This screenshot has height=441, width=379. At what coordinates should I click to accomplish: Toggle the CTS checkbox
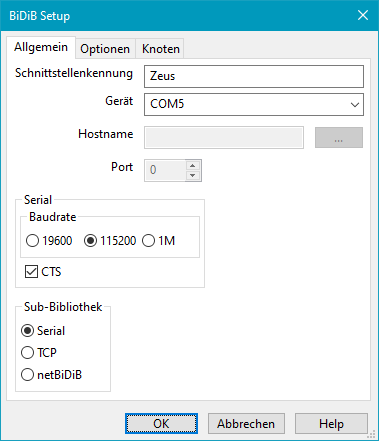pos(43,272)
